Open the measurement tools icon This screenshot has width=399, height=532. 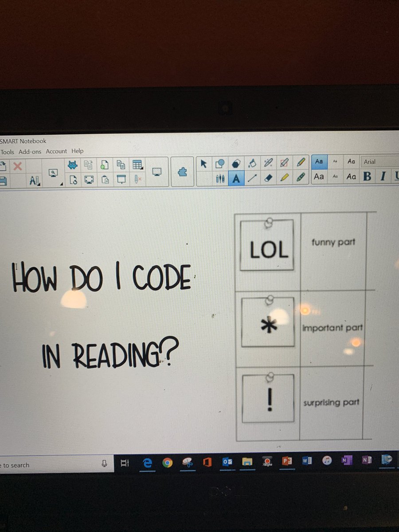(35, 180)
